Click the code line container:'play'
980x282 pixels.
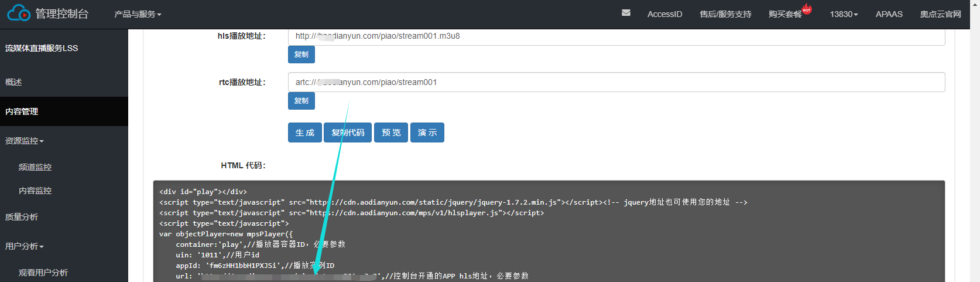click(x=261, y=244)
